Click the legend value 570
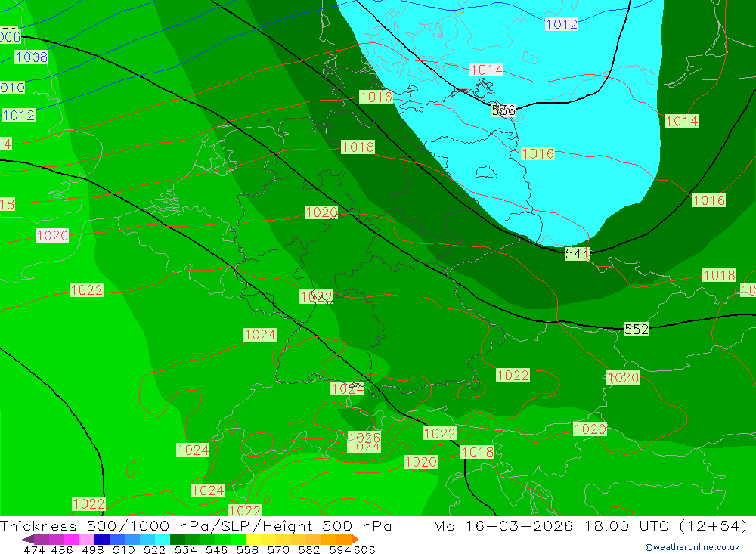 [x=278, y=549]
